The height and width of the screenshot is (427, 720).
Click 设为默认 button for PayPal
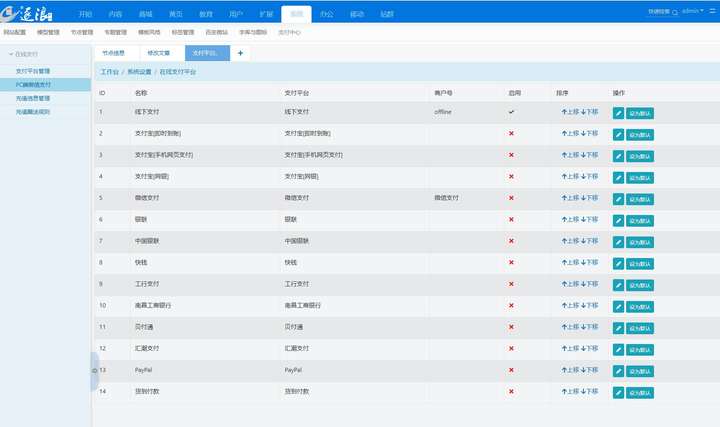pos(640,371)
